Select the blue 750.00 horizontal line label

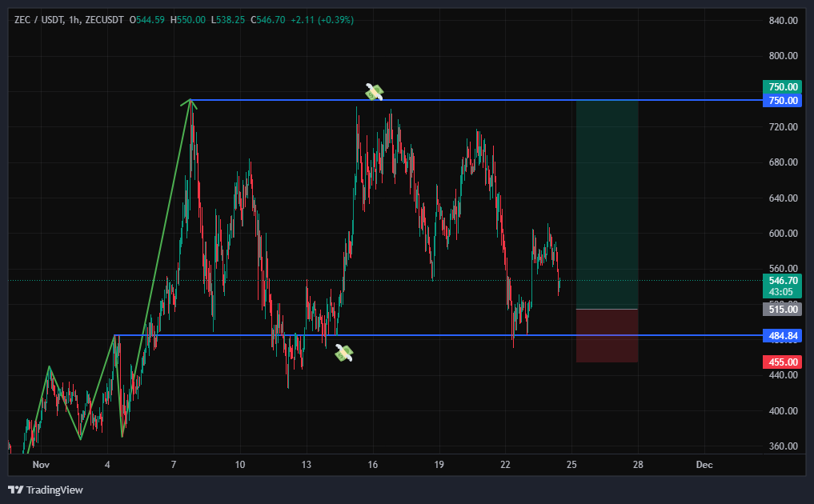point(783,100)
